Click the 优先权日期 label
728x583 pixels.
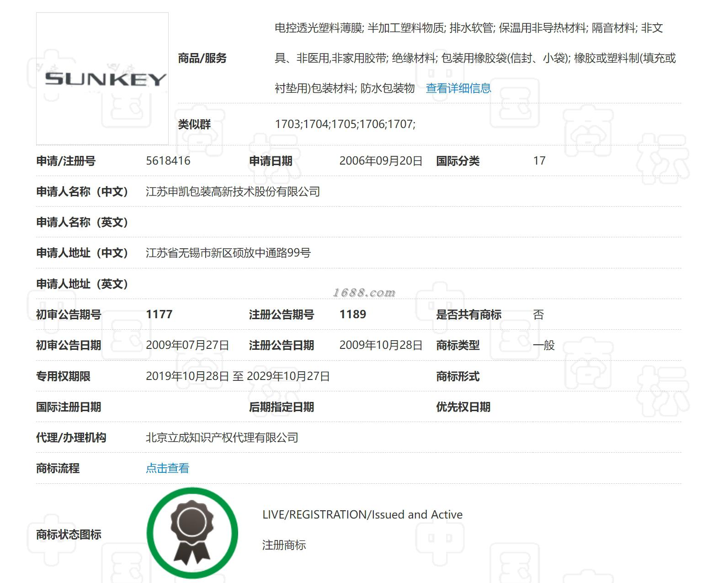point(463,407)
